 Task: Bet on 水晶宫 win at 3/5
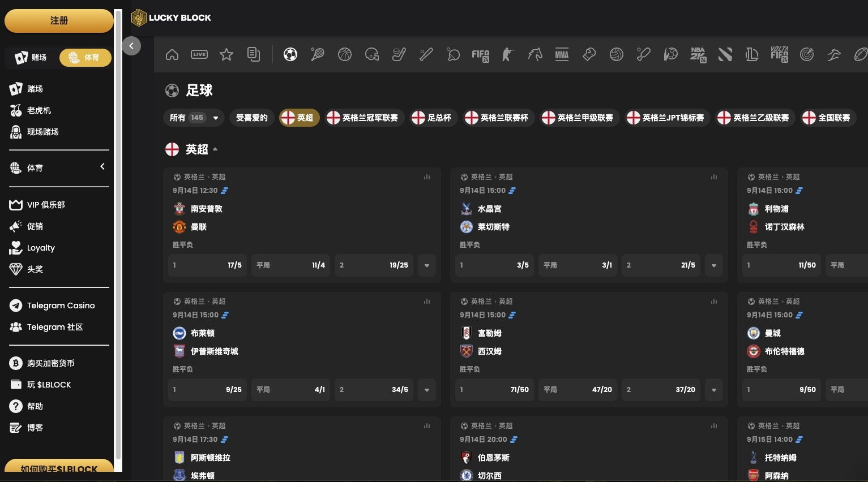(494, 265)
